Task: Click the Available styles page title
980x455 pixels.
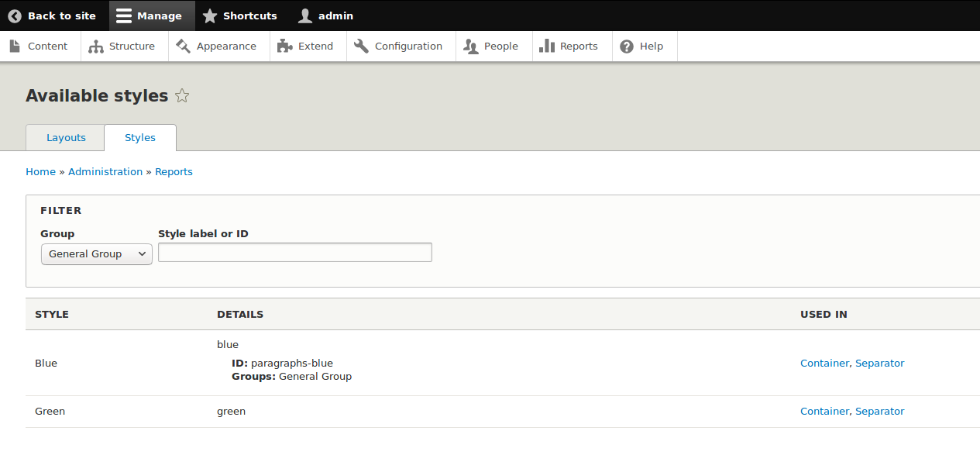Action: tap(97, 96)
